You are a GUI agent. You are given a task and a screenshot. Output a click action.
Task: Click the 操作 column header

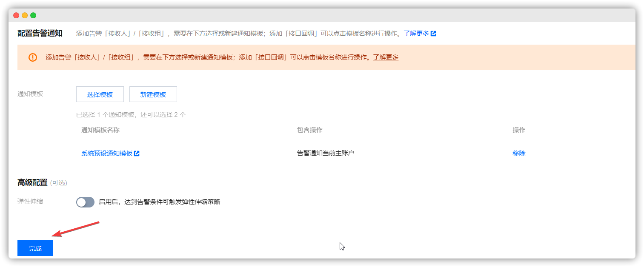pyautogui.click(x=518, y=130)
